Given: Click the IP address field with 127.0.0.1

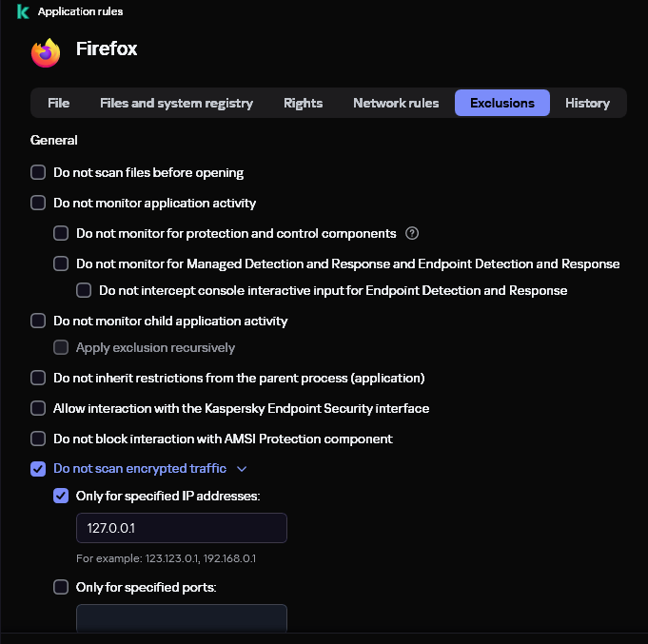Looking at the screenshot, I should 181,528.
